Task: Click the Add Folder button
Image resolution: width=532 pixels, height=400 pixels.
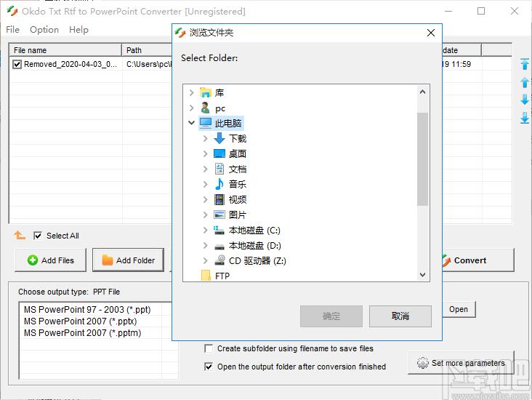Action: tap(128, 260)
